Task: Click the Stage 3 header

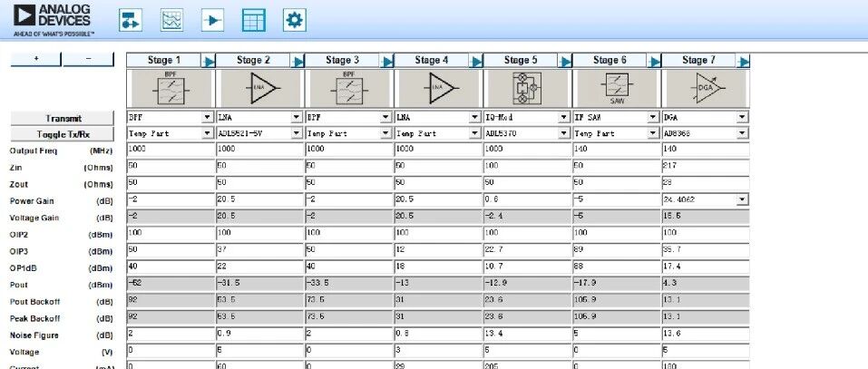Action: click(x=343, y=61)
